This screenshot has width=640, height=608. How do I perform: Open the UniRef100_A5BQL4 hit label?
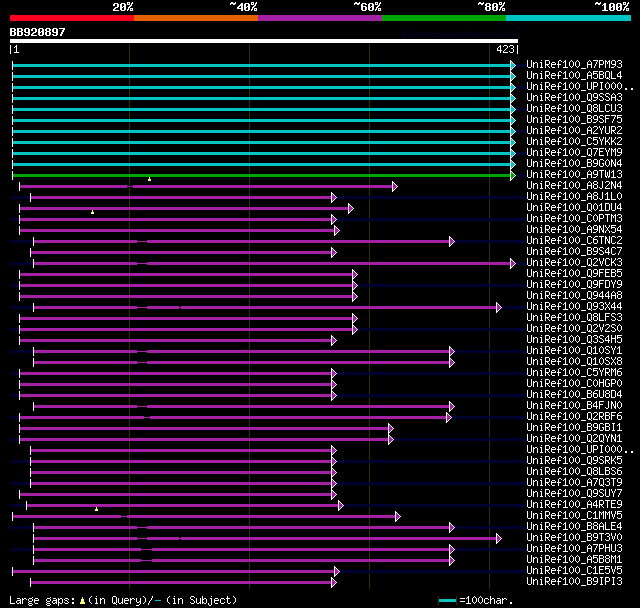pyautogui.click(x=574, y=75)
